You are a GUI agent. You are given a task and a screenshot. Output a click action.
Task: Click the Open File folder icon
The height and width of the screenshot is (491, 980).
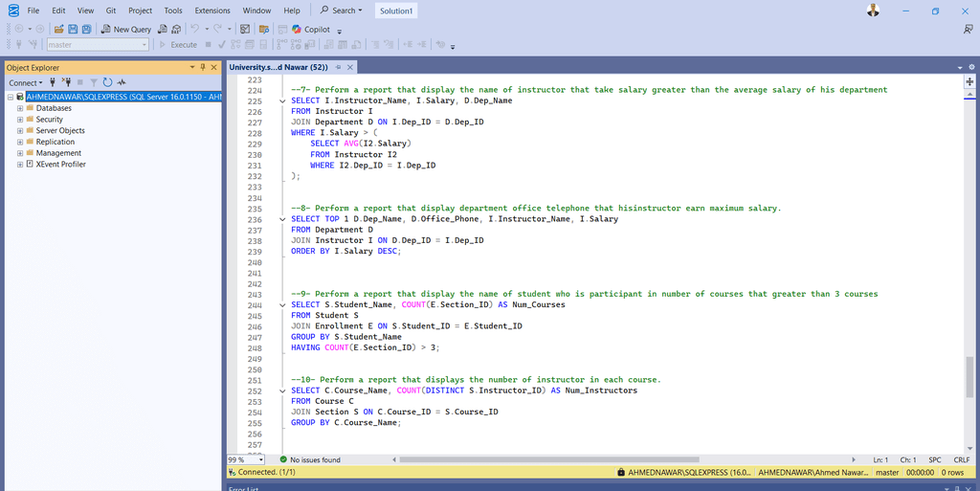pos(58,30)
